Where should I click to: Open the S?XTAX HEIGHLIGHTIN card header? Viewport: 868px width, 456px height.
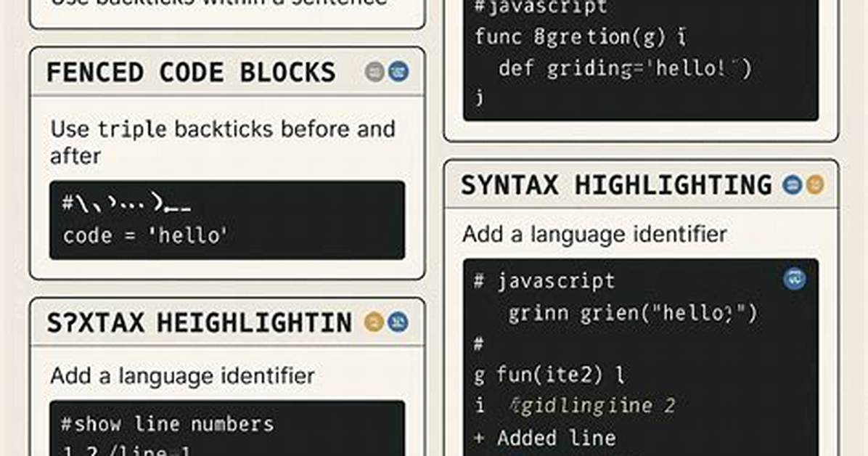227,322
